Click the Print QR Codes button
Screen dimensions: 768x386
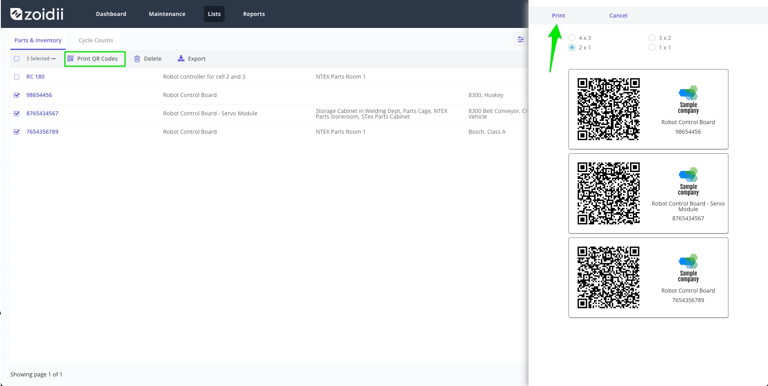[x=95, y=59]
